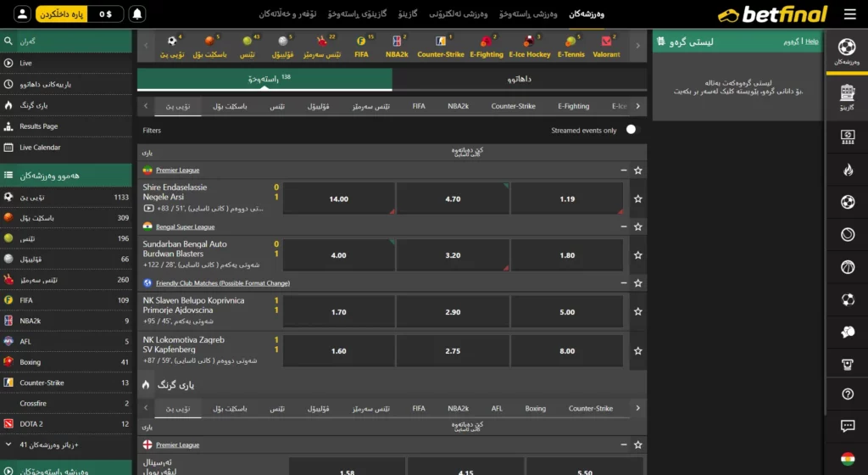
Task: Star the Bengal Super League header
Action: pos(637,227)
